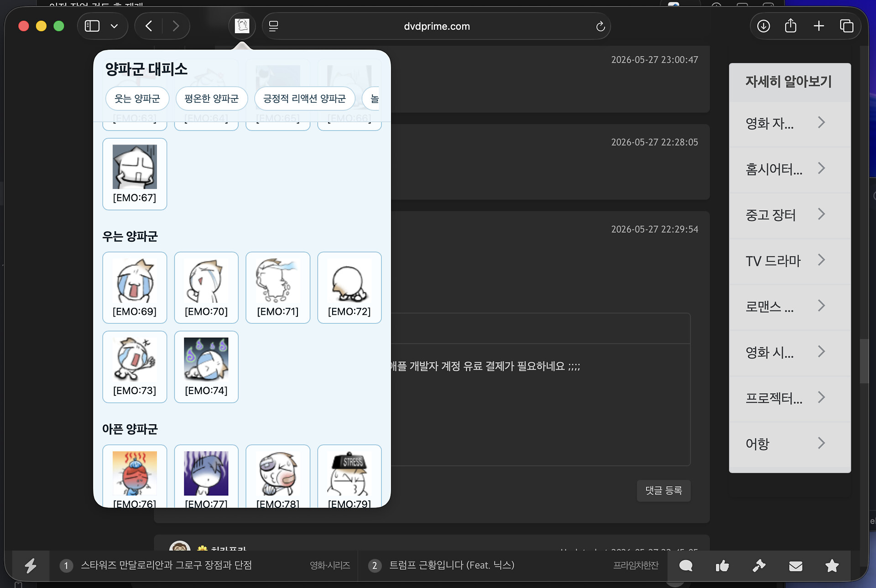This screenshot has width=876, height=588.
Task: Reload the current page
Action: (x=600, y=26)
